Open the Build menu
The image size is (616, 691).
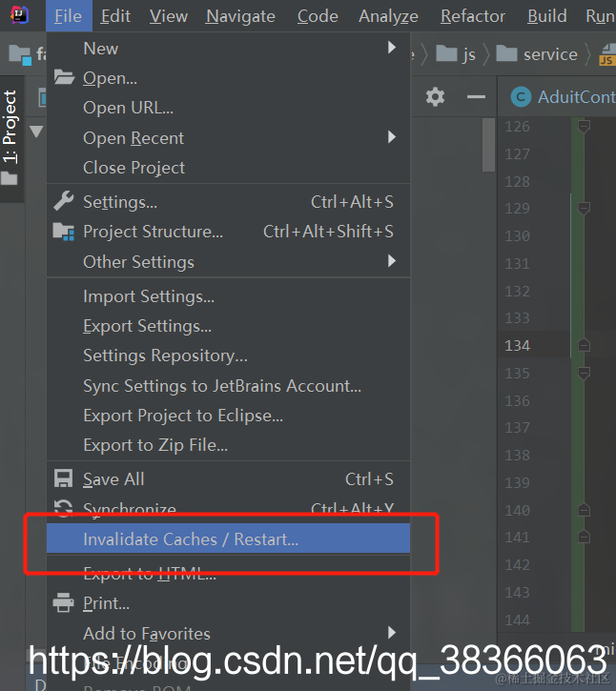click(x=546, y=16)
